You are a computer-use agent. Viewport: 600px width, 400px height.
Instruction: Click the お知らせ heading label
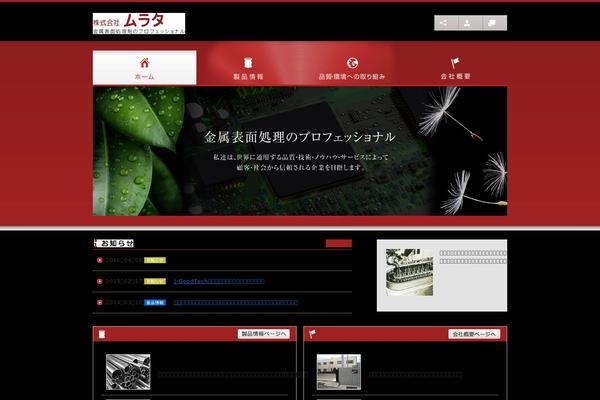click(114, 243)
